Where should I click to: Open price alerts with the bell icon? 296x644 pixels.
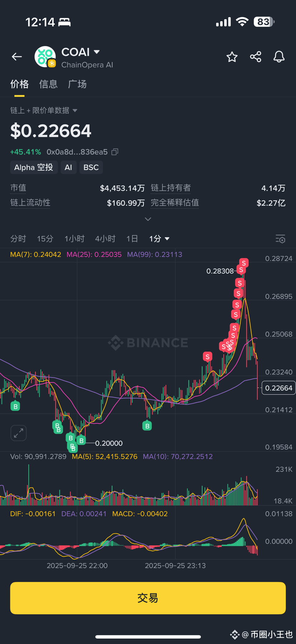[x=279, y=57]
